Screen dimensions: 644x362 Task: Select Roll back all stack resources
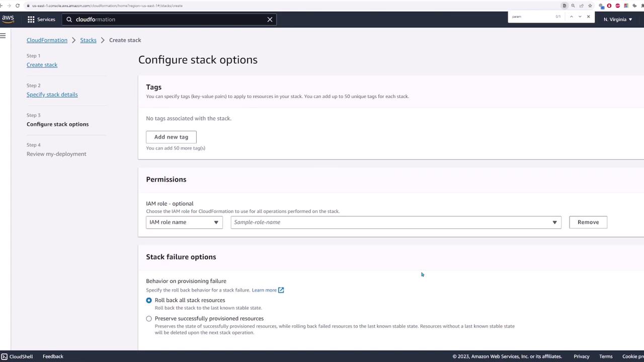(x=149, y=300)
